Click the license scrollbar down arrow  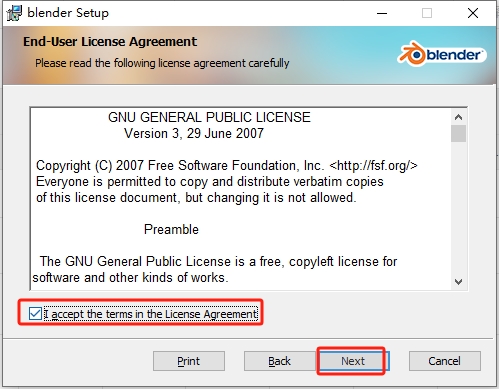[459, 282]
